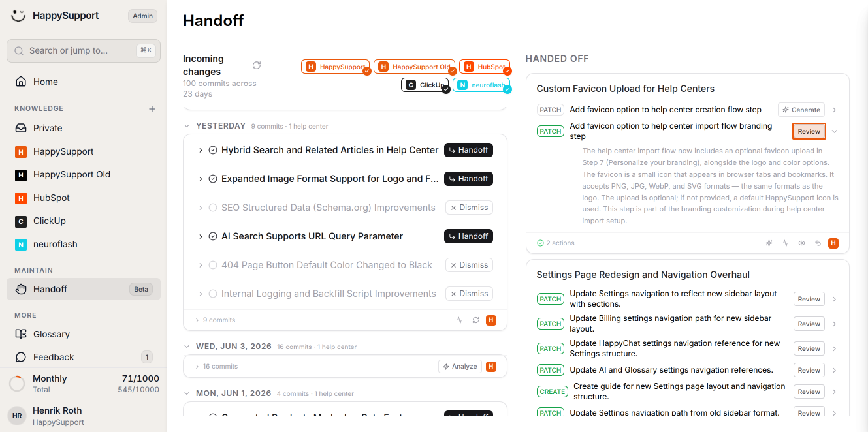
Task: Toggle the 404 Page Button item checkbox
Action: [213, 265]
